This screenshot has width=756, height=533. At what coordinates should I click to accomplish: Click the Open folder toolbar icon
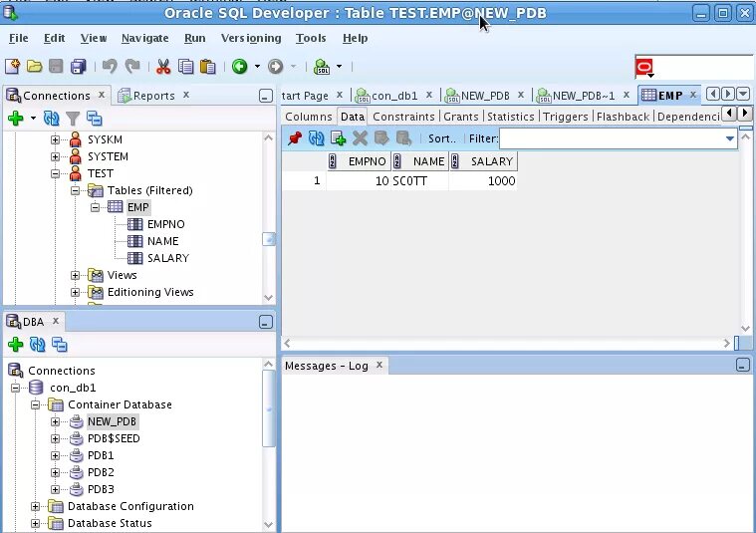[x=34, y=66]
